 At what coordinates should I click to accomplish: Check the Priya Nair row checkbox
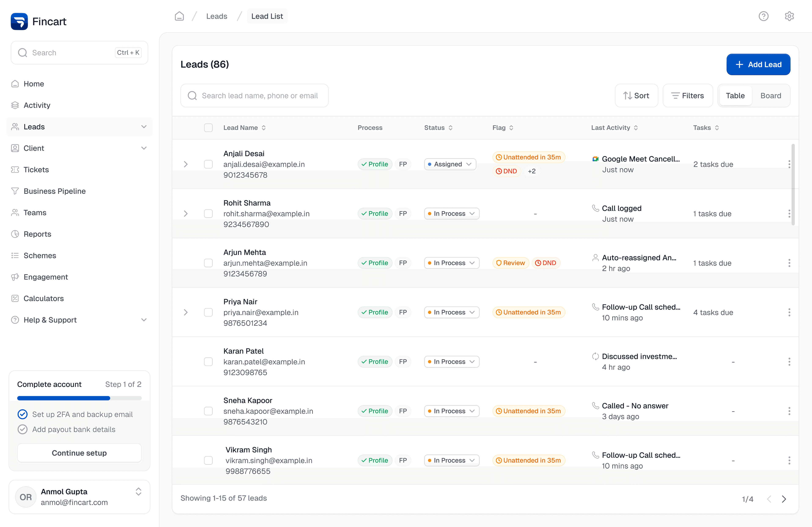tap(208, 312)
